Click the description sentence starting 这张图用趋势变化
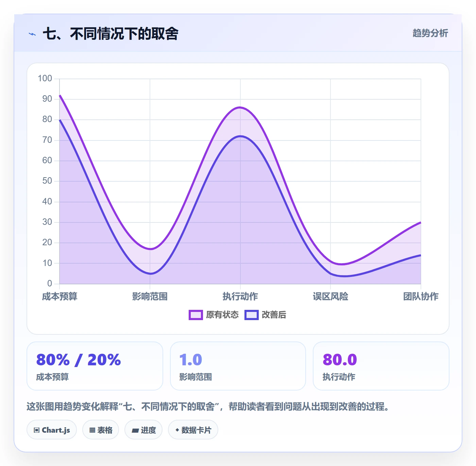The width and height of the screenshot is (476, 466). tap(208, 406)
